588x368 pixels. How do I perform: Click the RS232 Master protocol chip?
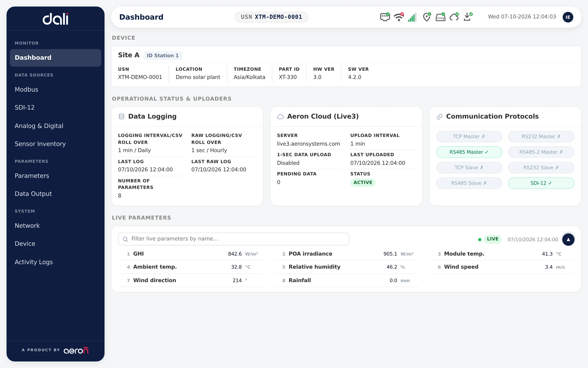click(541, 136)
